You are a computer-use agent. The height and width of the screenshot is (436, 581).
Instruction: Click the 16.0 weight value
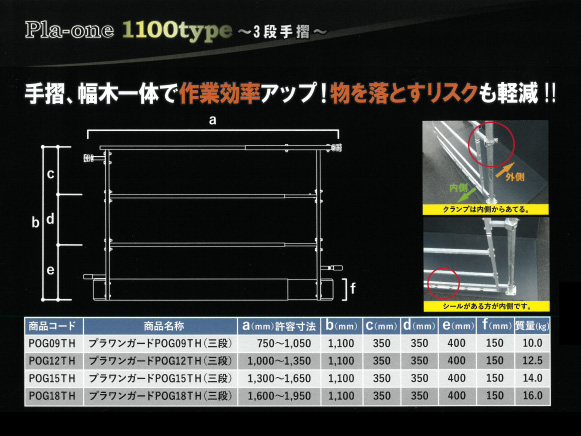532,396
